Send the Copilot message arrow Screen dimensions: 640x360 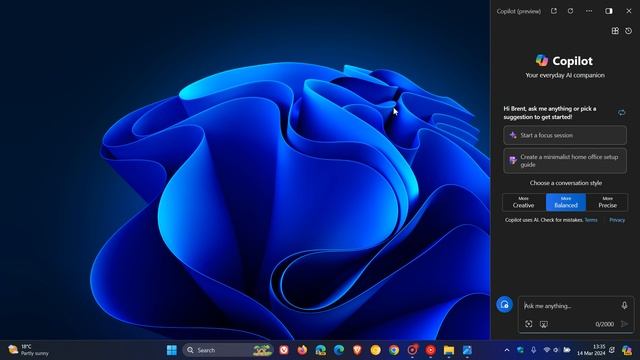(624, 324)
